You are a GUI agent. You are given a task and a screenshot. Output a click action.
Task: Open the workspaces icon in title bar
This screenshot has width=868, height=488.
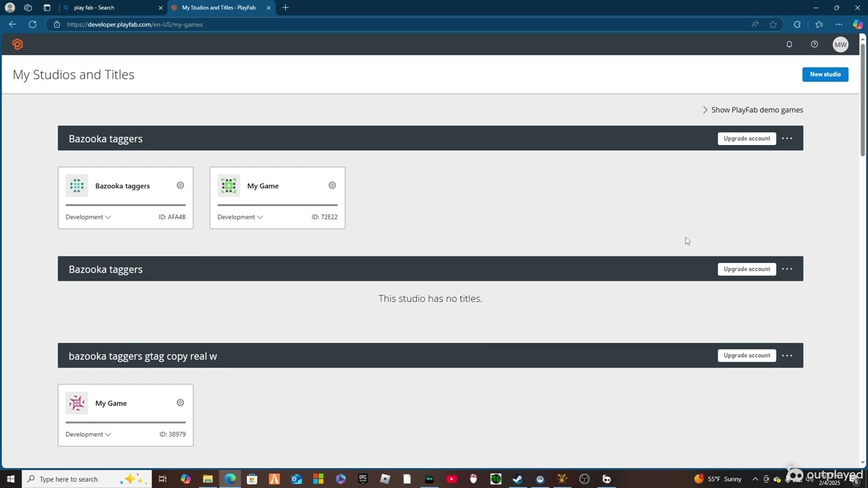point(28,7)
